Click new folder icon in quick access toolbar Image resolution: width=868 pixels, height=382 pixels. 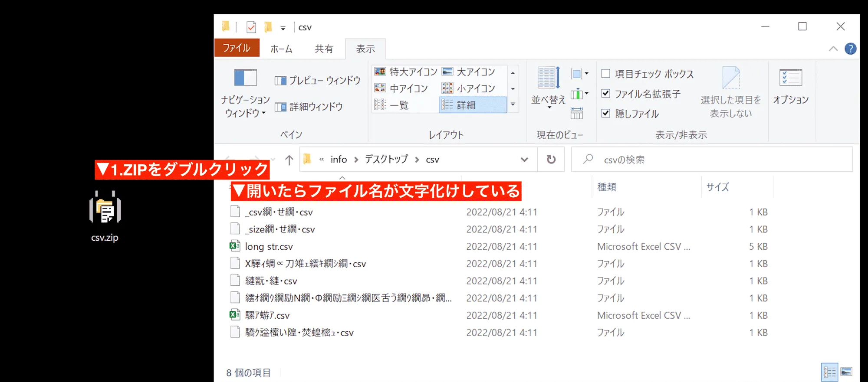[268, 27]
